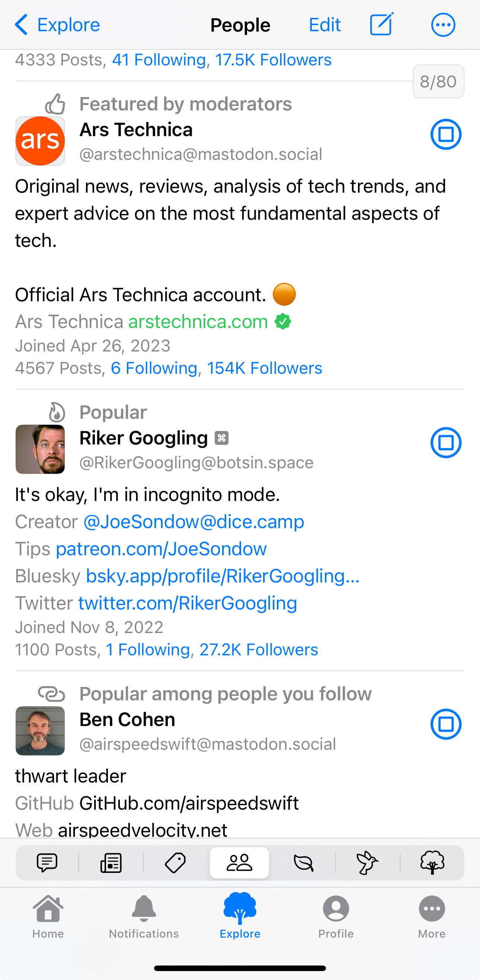Switch to the Hashtags tag segment
The height and width of the screenshot is (980, 480).
click(x=175, y=863)
